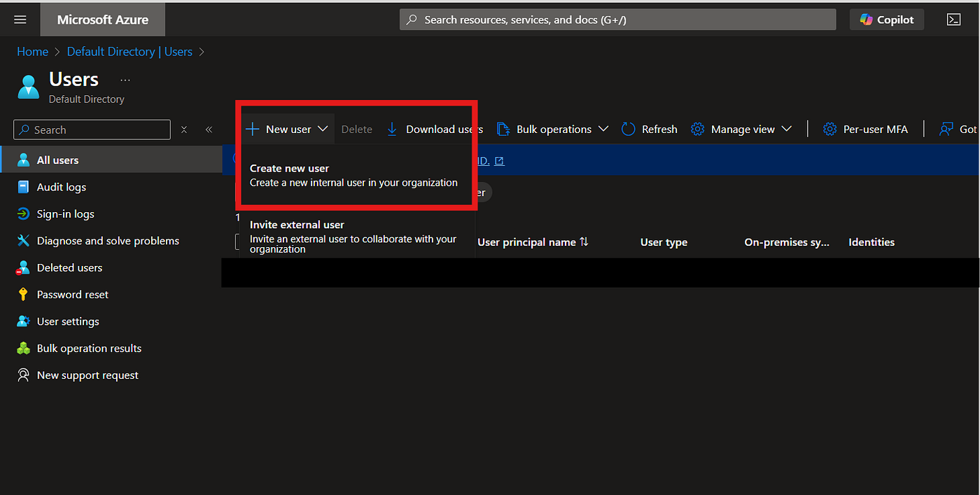Open the external link in the blue banner

pos(491,161)
